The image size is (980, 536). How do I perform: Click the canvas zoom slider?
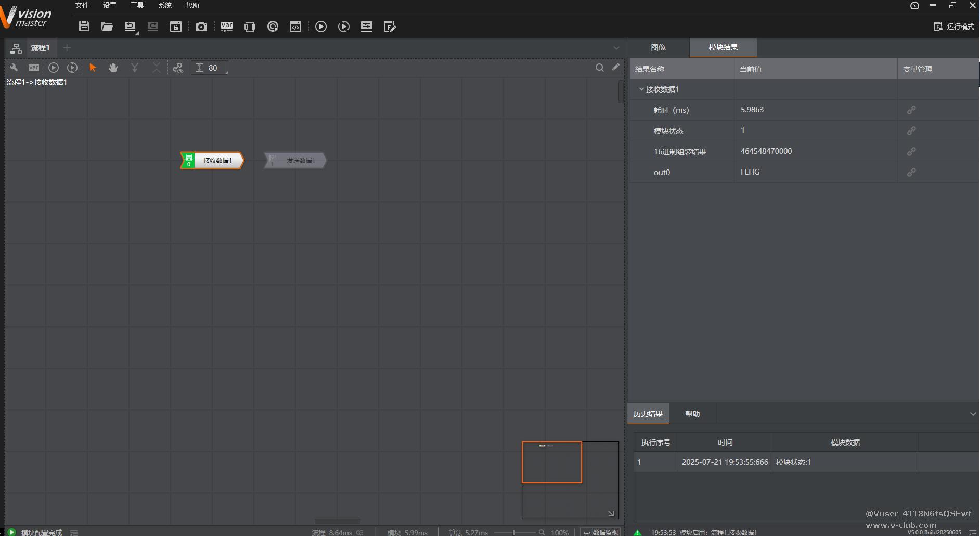514,532
